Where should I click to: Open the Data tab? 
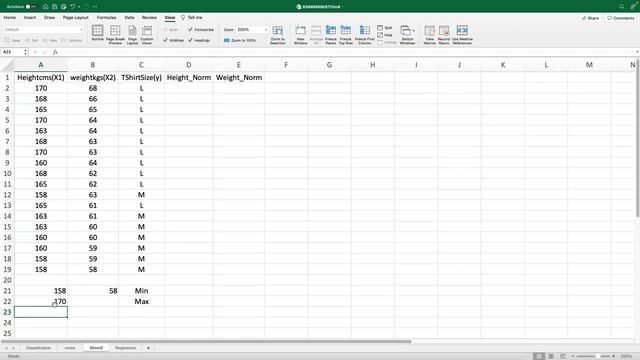coord(129,18)
